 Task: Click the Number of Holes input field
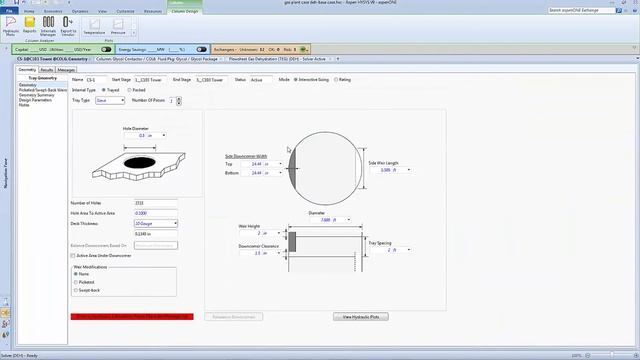[x=156, y=203]
